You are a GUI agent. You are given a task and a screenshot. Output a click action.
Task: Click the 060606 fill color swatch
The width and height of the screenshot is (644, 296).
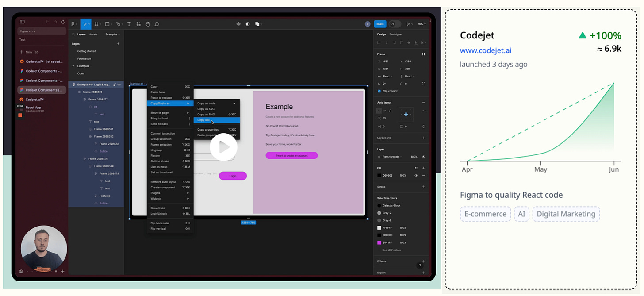pos(379,175)
